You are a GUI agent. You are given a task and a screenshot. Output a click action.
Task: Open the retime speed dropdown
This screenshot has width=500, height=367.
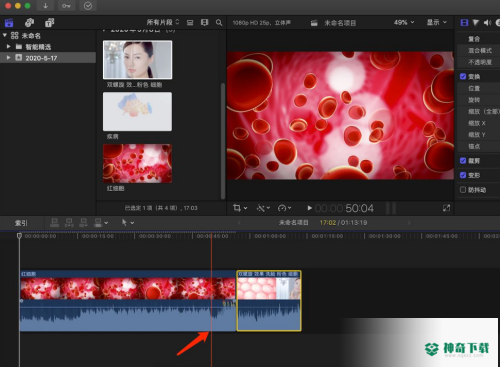(x=285, y=208)
